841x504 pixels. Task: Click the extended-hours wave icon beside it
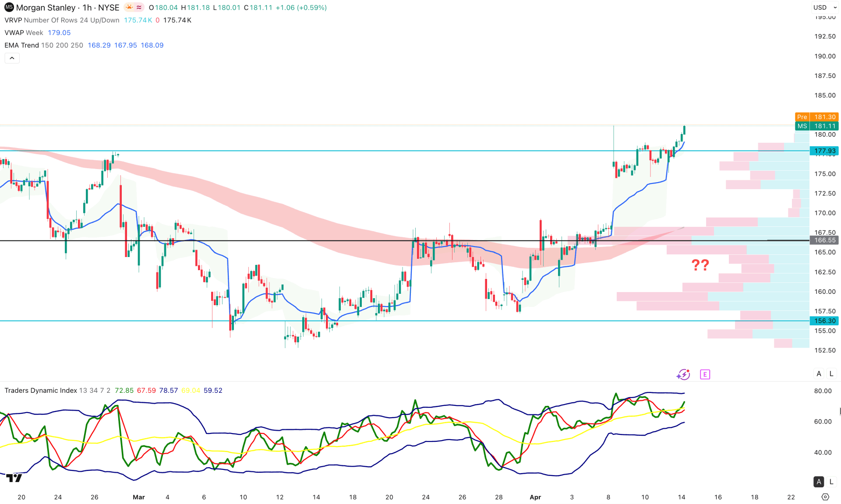[138, 7]
